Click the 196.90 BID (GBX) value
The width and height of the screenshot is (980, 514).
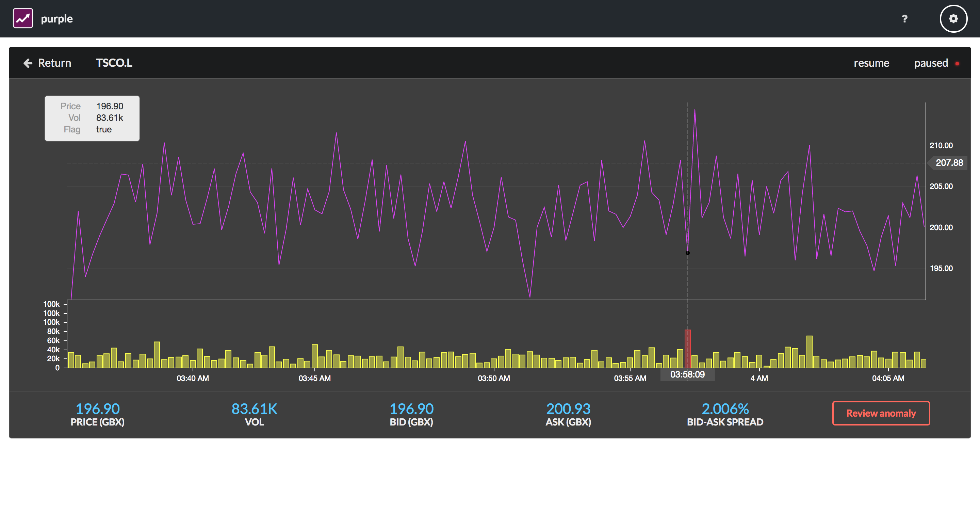click(411, 408)
